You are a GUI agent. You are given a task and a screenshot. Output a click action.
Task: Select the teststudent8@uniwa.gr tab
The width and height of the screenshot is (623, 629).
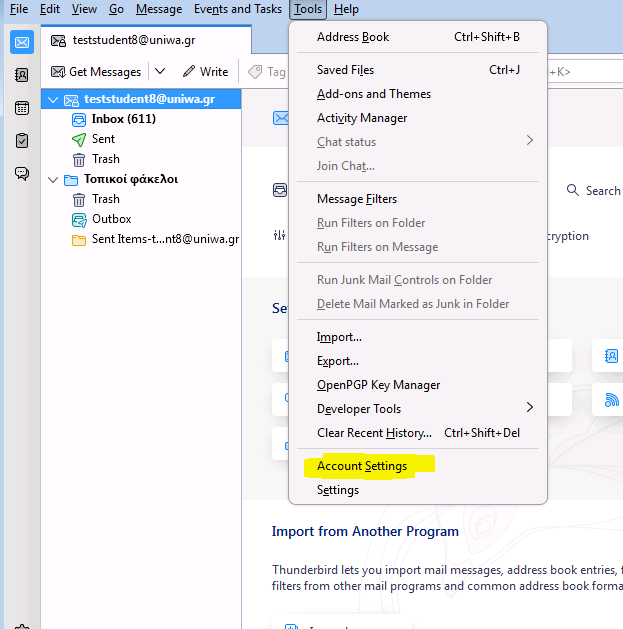tap(146, 40)
